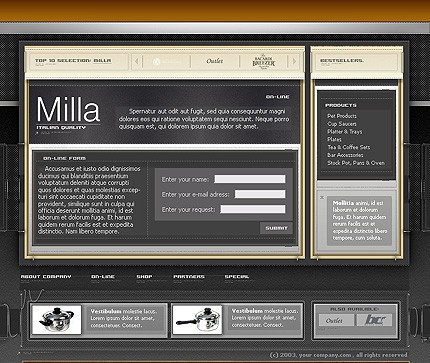Click the copyright 2003 your company.com text

(x=338, y=355)
